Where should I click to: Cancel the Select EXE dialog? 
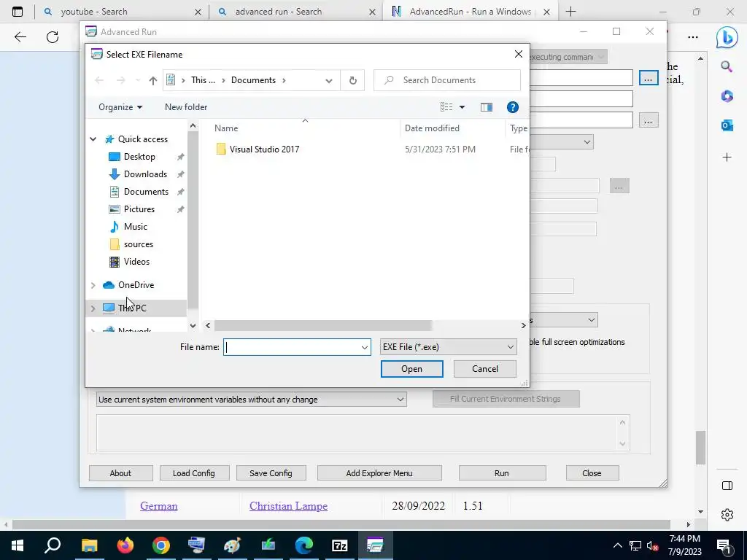click(485, 369)
